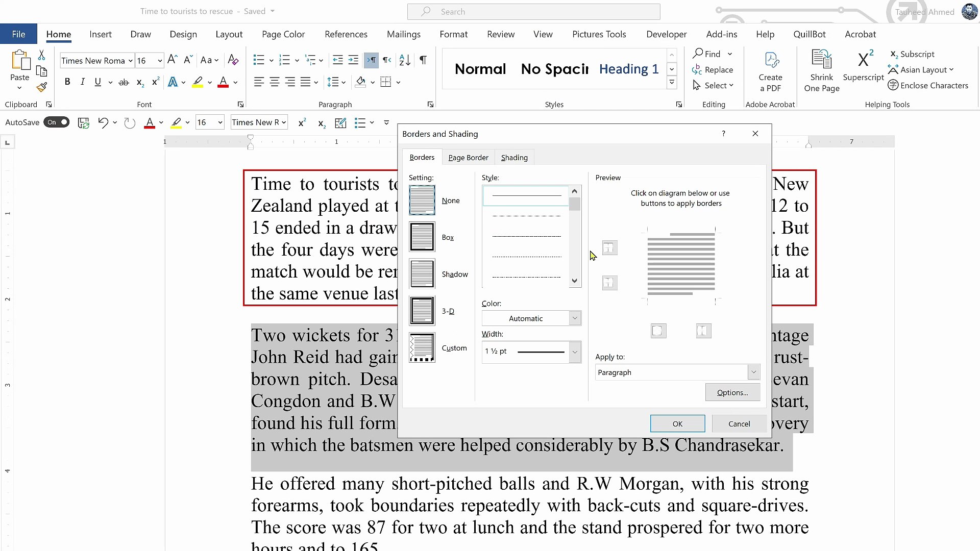The width and height of the screenshot is (980, 551).
Task: Toggle Bold formatting in ribbon
Action: pos(67,82)
